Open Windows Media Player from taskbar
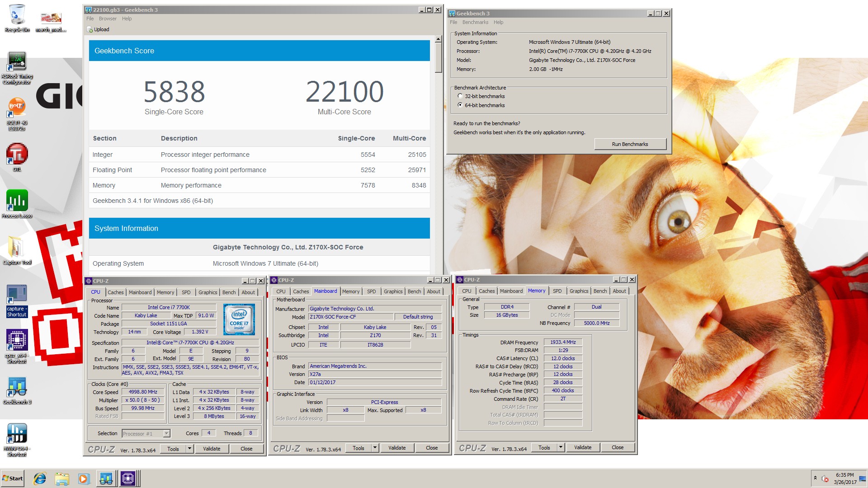Image resolution: width=868 pixels, height=488 pixels. (x=84, y=479)
